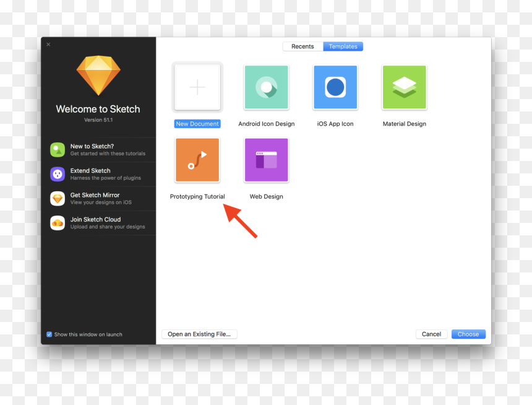The width and height of the screenshot is (532, 405).
Task: Select the New Document template thumbnail
Action: point(197,87)
